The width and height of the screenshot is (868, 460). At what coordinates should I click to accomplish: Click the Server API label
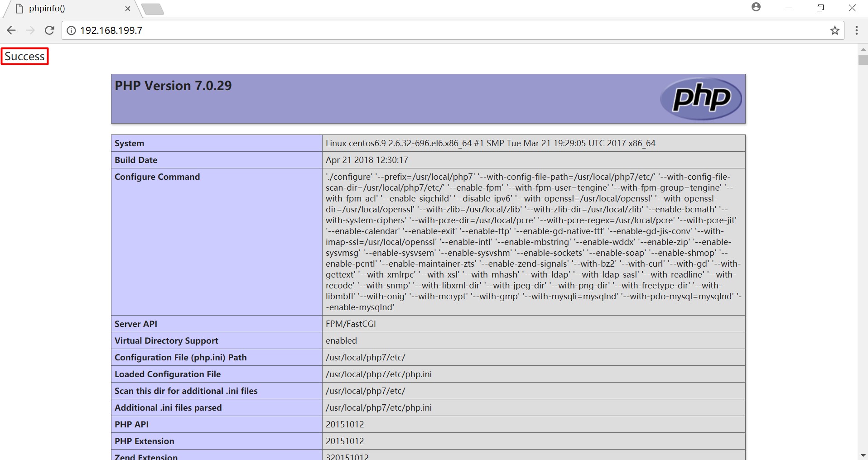(x=136, y=324)
